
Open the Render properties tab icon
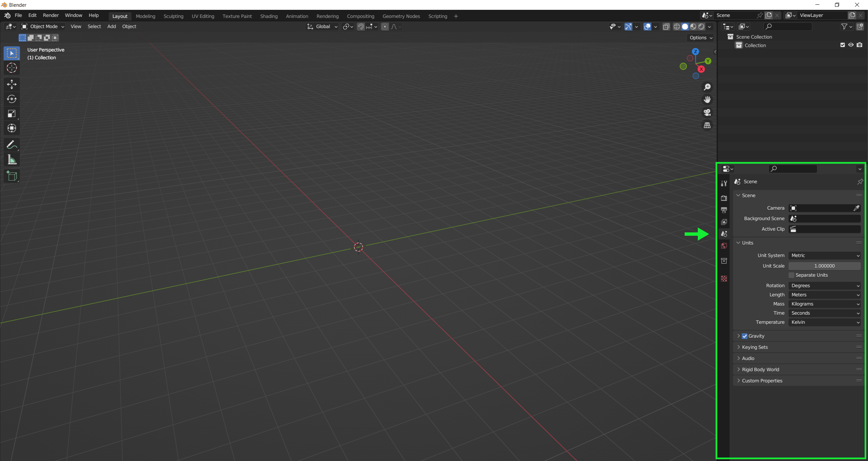coord(724,198)
